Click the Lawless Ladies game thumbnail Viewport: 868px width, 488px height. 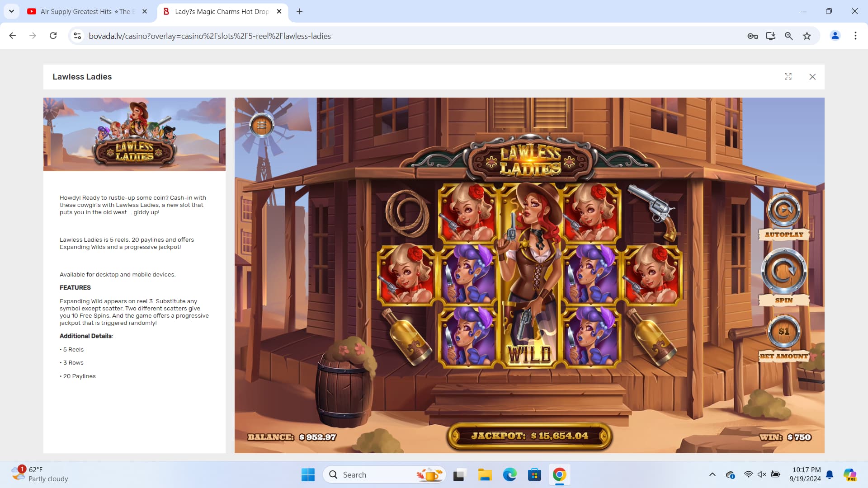coord(134,134)
